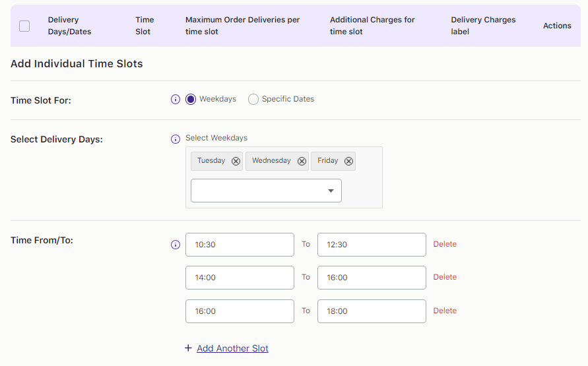Click the 14:00 start time field
The image size is (588, 366).
[x=240, y=278]
